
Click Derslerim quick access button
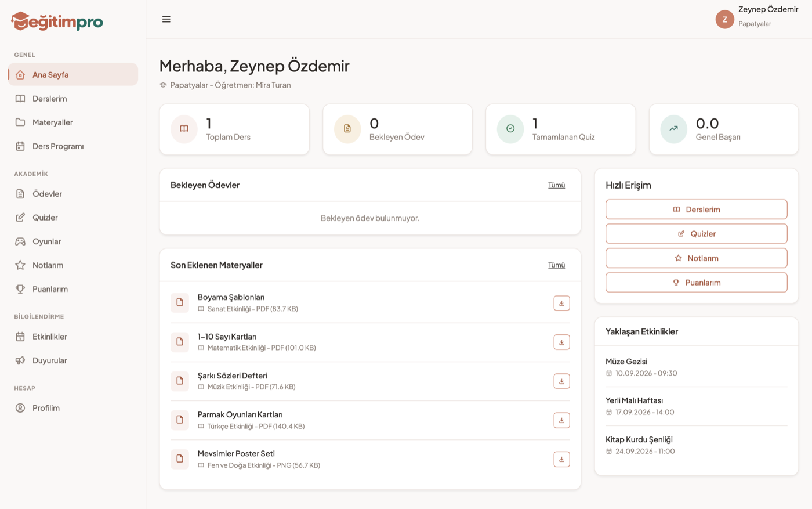point(696,210)
